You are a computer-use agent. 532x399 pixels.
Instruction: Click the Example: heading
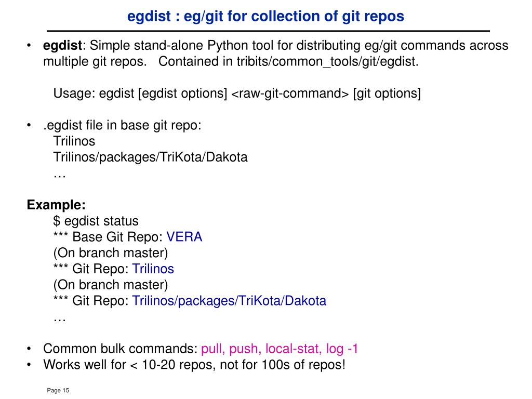[56, 205]
